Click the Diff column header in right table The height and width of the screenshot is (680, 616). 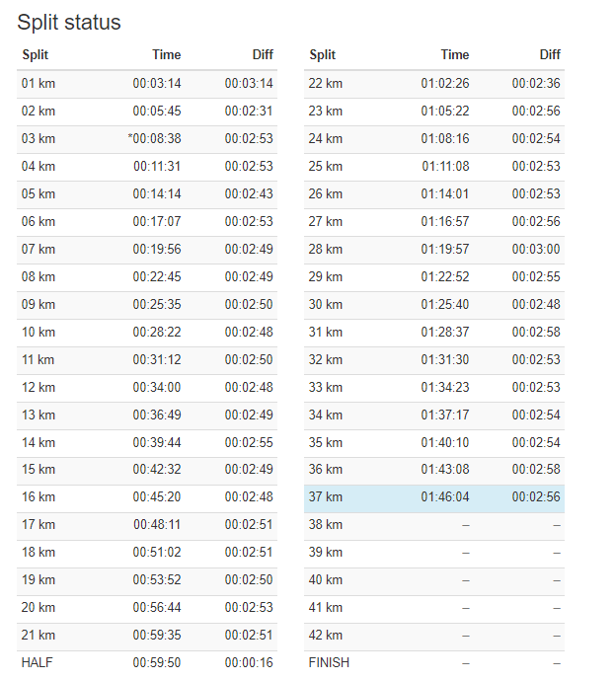coord(549,55)
